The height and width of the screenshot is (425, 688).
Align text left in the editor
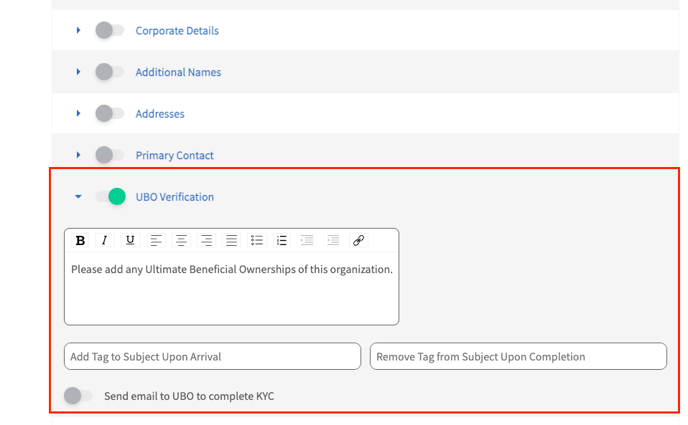coord(156,240)
